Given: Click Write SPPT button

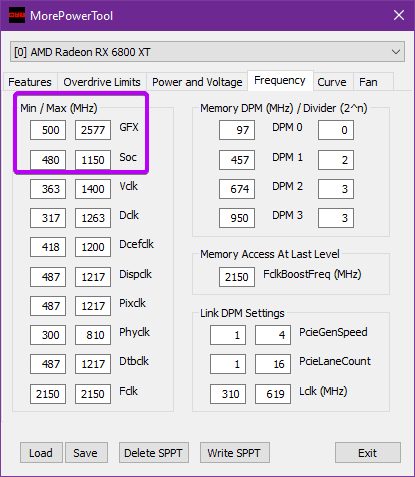Looking at the screenshot, I should point(235,453).
